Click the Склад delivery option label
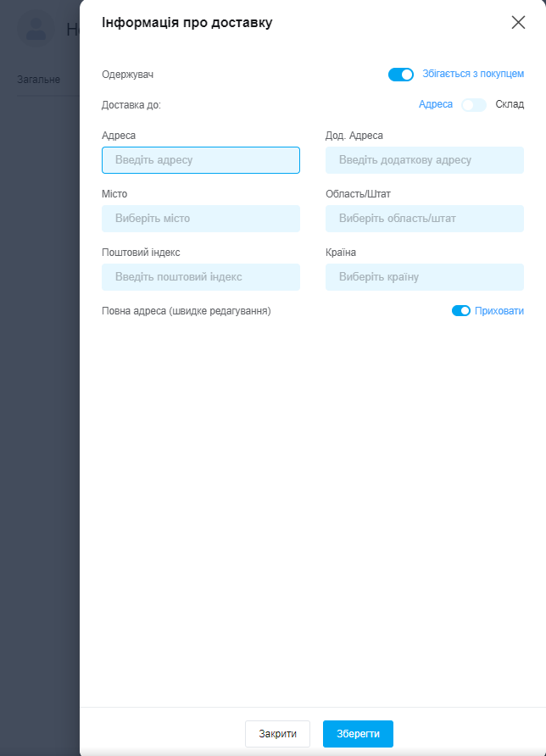The width and height of the screenshot is (546, 756). pyautogui.click(x=510, y=104)
